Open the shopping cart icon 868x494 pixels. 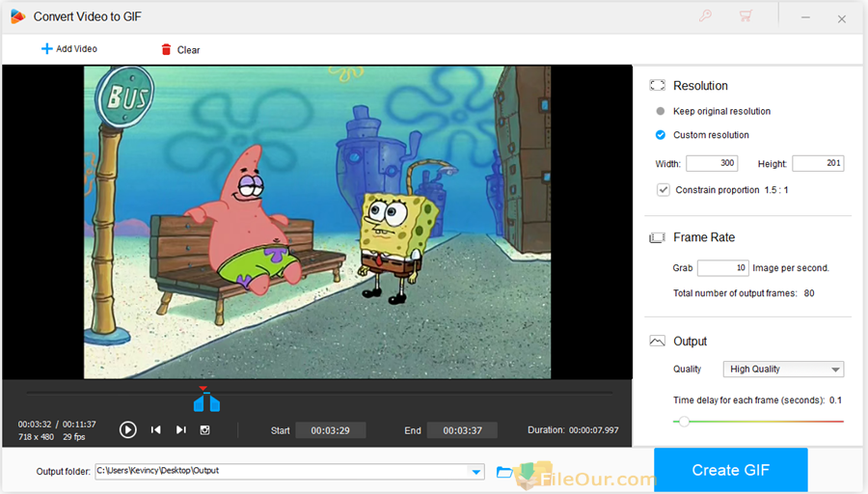tap(746, 15)
